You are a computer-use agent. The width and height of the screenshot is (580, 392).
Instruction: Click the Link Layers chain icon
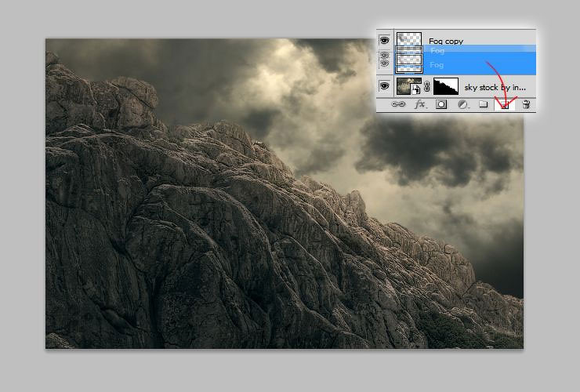pos(398,104)
